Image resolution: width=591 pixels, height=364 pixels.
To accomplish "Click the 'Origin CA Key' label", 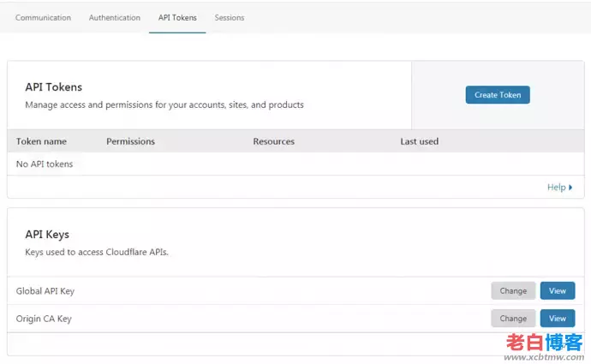I will pyautogui.click(x=44, y=319).
